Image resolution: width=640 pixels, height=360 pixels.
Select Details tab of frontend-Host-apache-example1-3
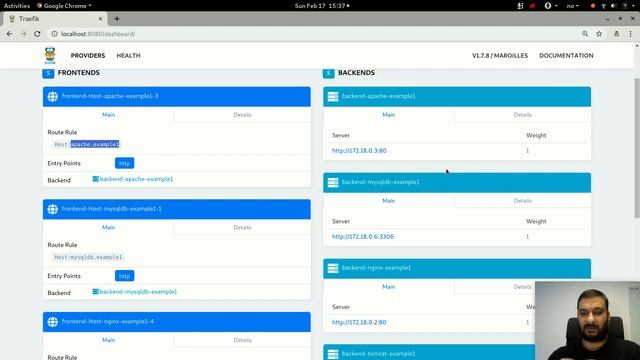[x=242, y=115]
